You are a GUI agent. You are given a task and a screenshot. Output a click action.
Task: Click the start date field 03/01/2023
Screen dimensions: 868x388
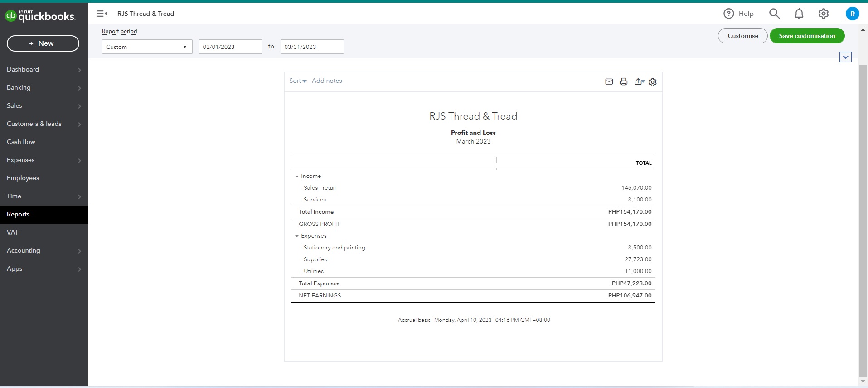tap(230, 47)
